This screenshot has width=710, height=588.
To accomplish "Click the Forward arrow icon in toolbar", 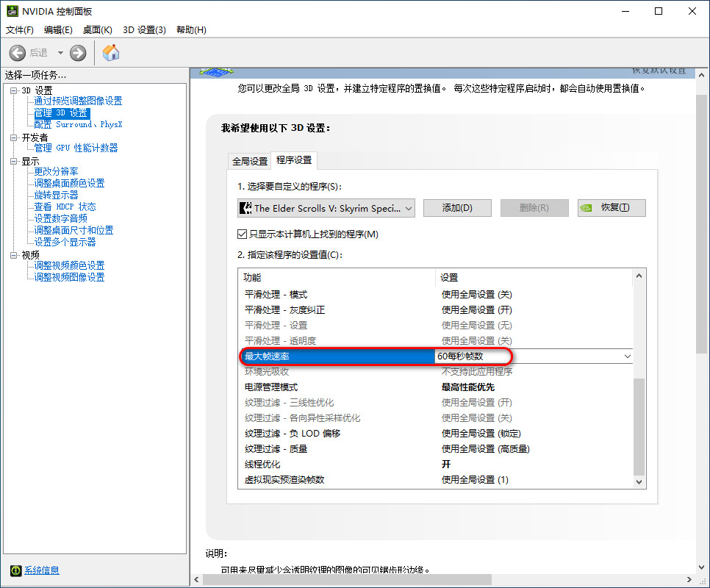I will (78, 53).
